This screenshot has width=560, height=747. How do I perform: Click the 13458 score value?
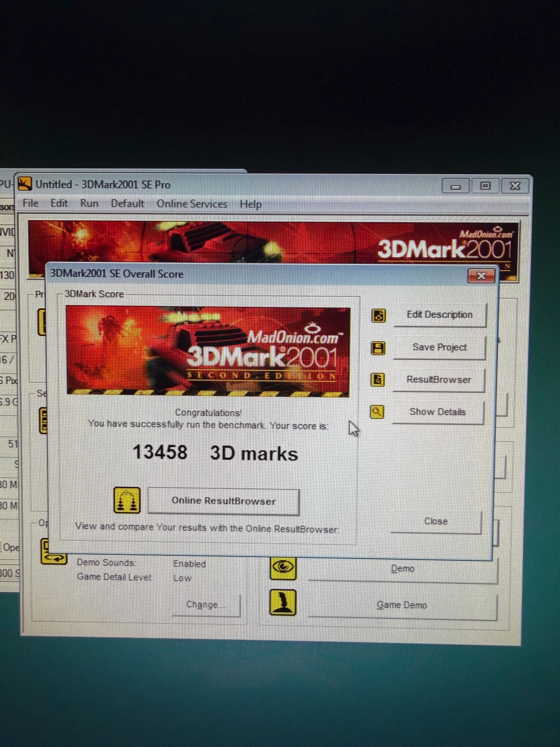tap(160, 452)
